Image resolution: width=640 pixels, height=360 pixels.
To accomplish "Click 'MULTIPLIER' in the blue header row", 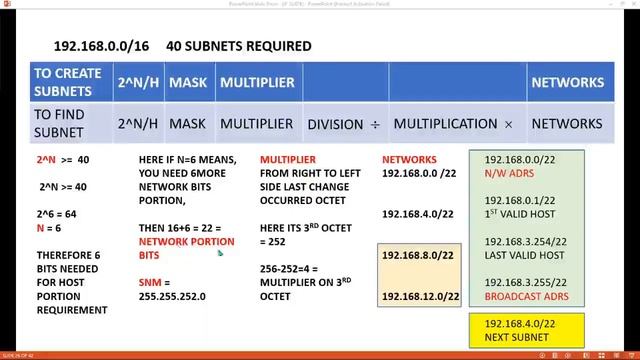I will [257, 82].
